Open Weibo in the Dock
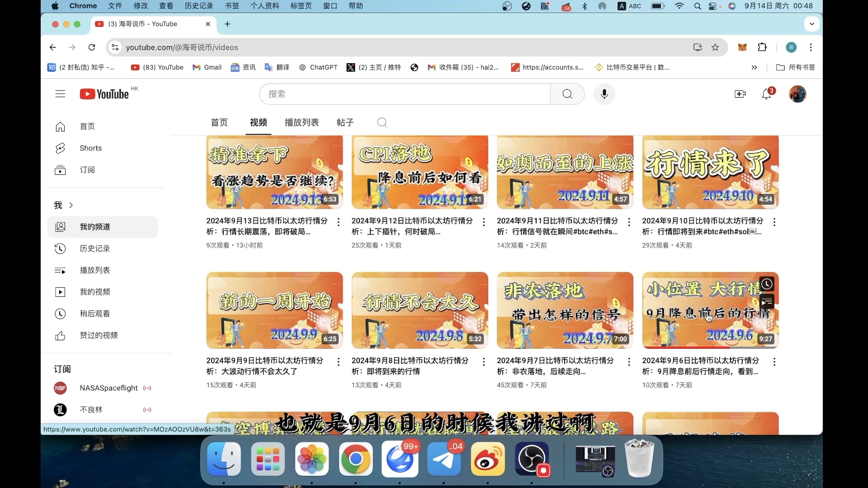The height and width of the screenshot is (488, 868). [488, 459]
